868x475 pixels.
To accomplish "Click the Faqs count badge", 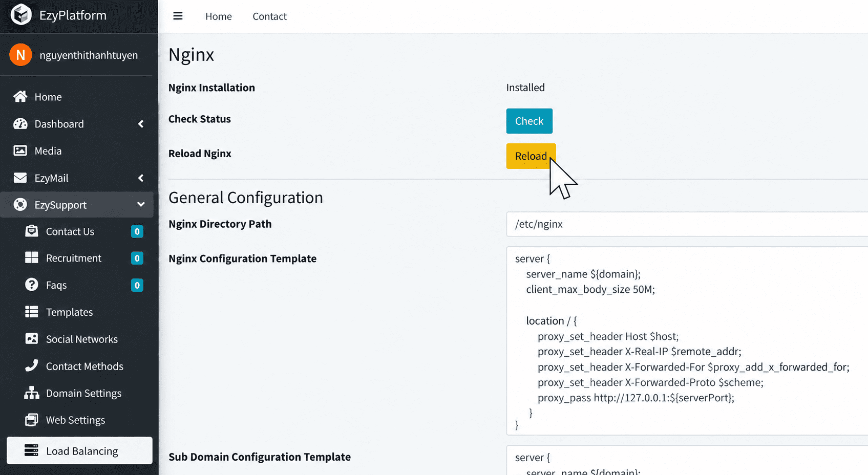I will click(x=137, y=285).
